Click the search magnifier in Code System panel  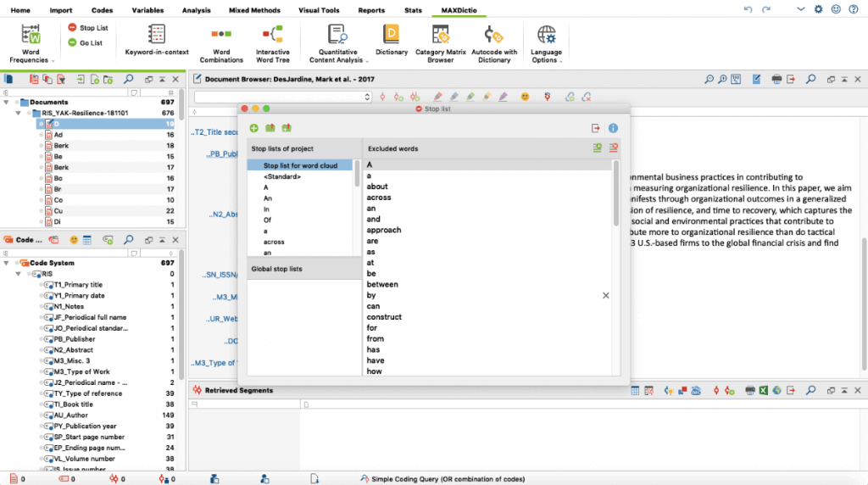(129, 240)
